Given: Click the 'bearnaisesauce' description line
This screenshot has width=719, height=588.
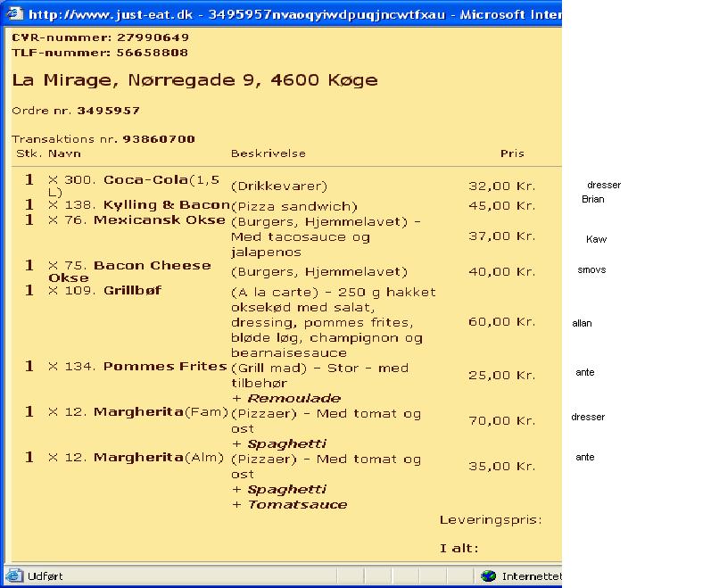Looking at the screenshot, I should pos(289,353).
